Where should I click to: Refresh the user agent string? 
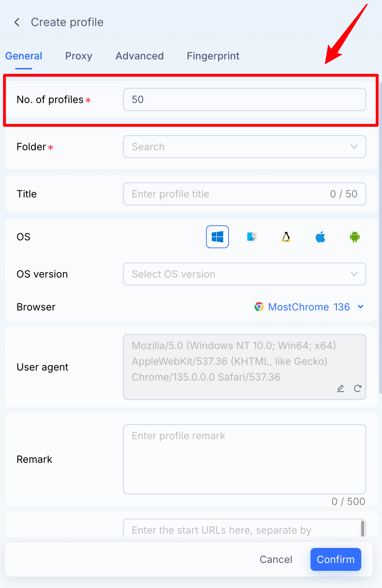coord(358,388)
